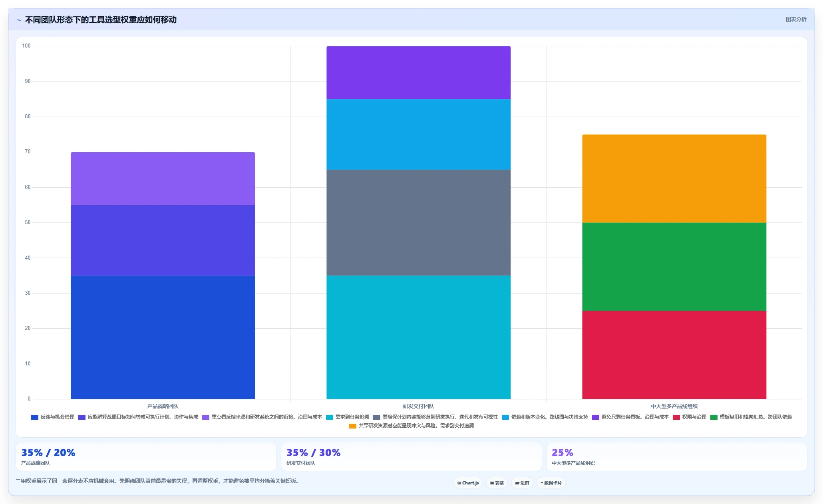The image size is (823, 504).
Task: Click the 进度 tag chip
Action: [x=522, y=483]
